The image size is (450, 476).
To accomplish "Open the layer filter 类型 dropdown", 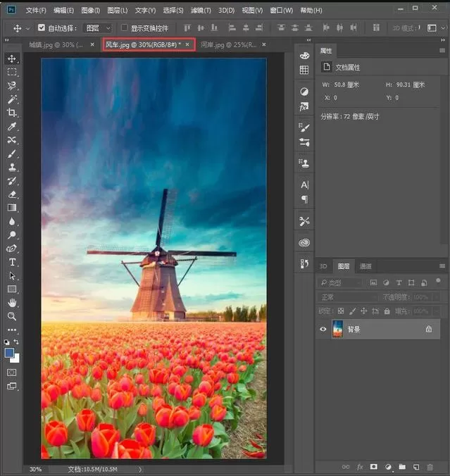I will [340, 283].
